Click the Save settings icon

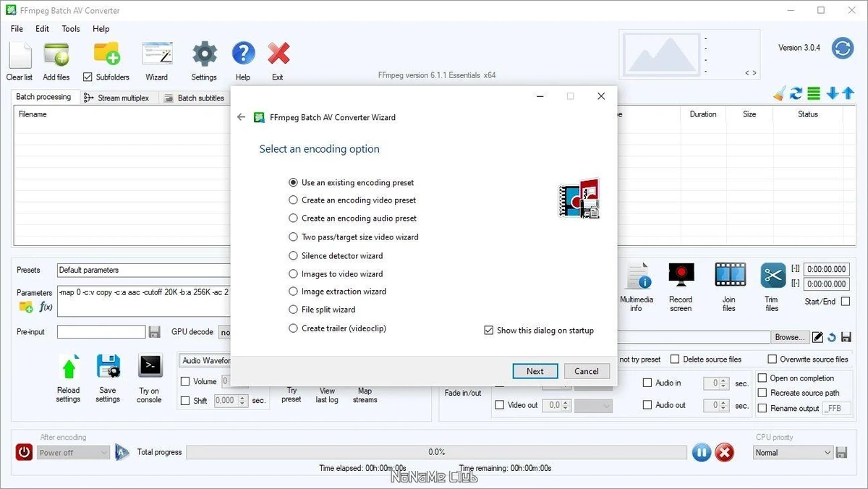(x=108, y=367)
